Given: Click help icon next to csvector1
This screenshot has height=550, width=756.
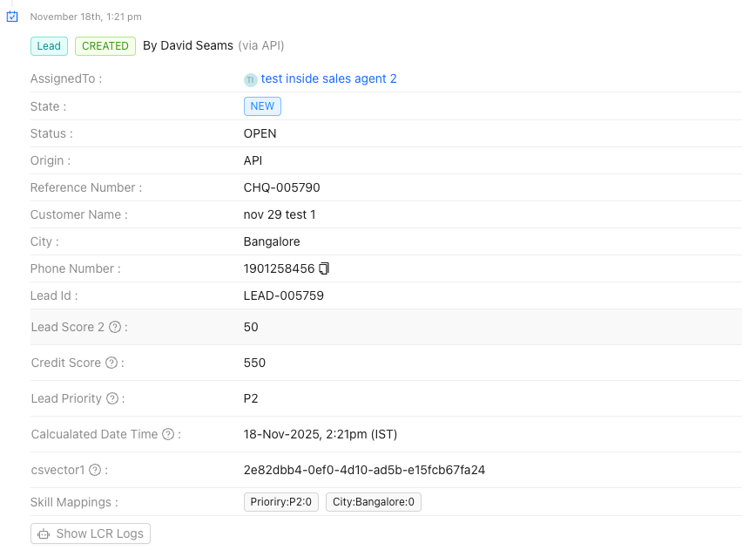Looking at the screenshot, I should [x=94, y=470].
